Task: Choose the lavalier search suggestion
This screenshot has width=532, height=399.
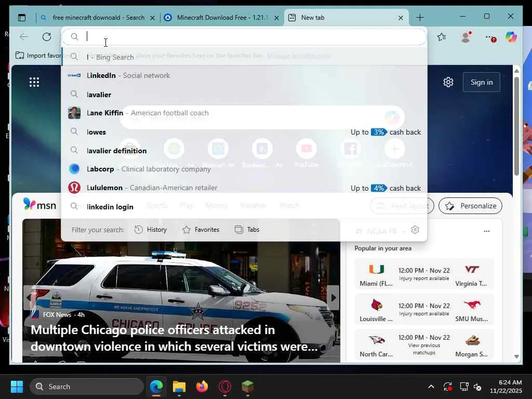Action: [244, 95]
